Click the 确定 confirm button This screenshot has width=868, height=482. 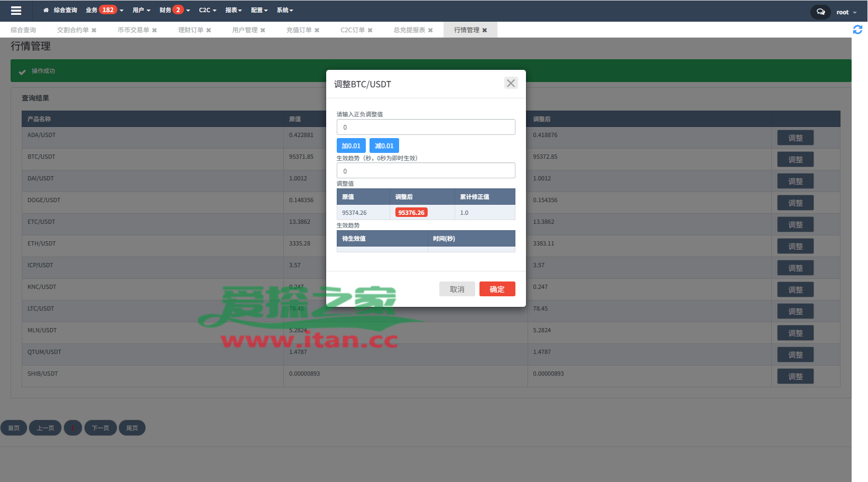(497, 289)
